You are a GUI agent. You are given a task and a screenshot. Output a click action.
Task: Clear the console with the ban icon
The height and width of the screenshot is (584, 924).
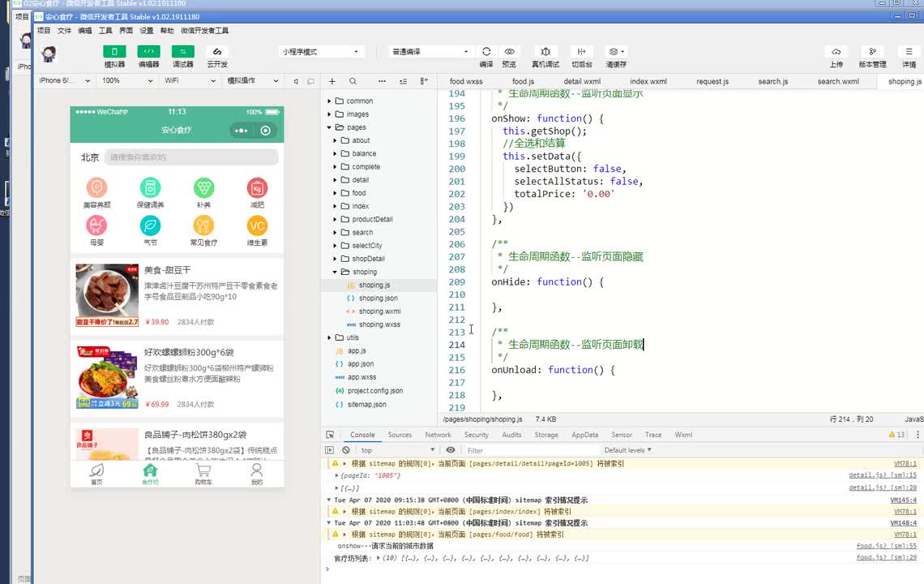point(346,450)
